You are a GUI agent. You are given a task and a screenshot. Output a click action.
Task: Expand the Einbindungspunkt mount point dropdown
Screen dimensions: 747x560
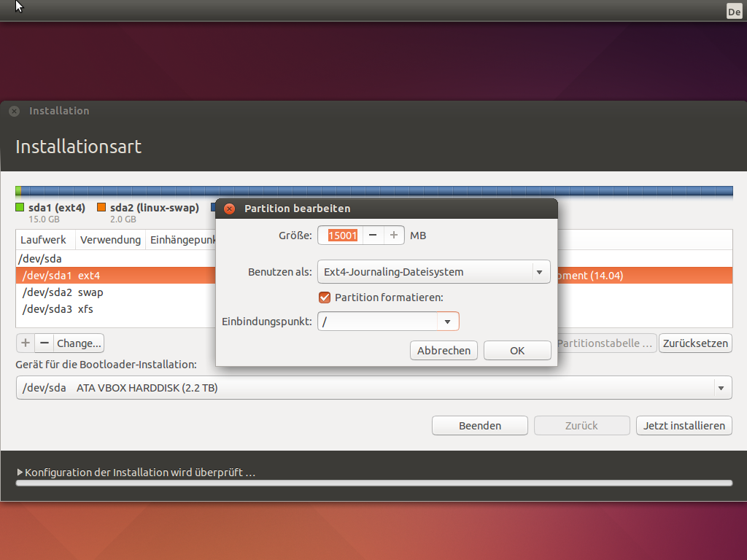coord(447,322)
